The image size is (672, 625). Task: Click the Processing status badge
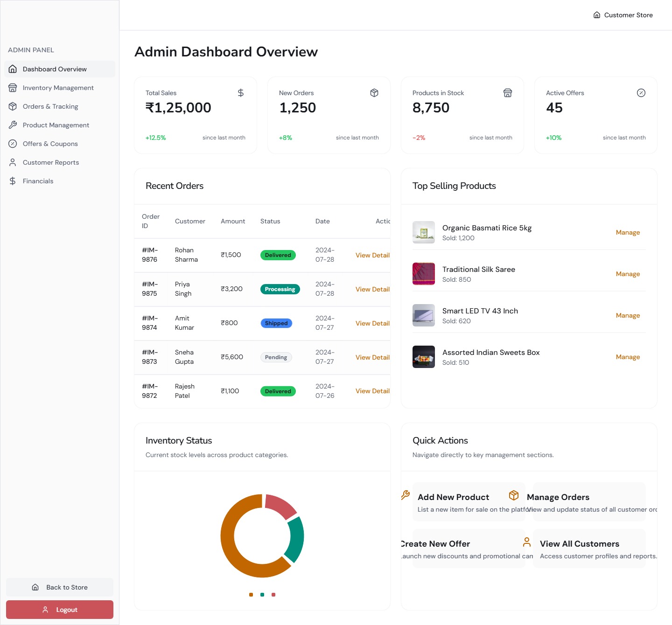click(x=280, y=289)
